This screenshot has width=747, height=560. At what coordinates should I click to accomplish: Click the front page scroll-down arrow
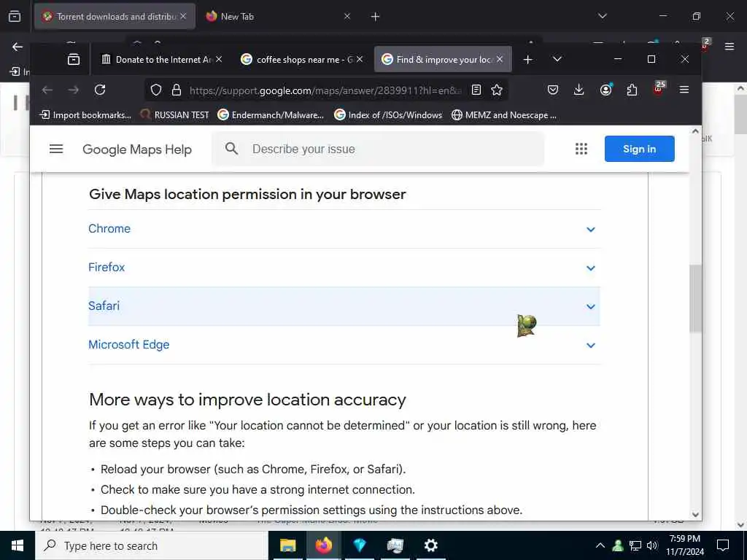[x=695, y=514]
